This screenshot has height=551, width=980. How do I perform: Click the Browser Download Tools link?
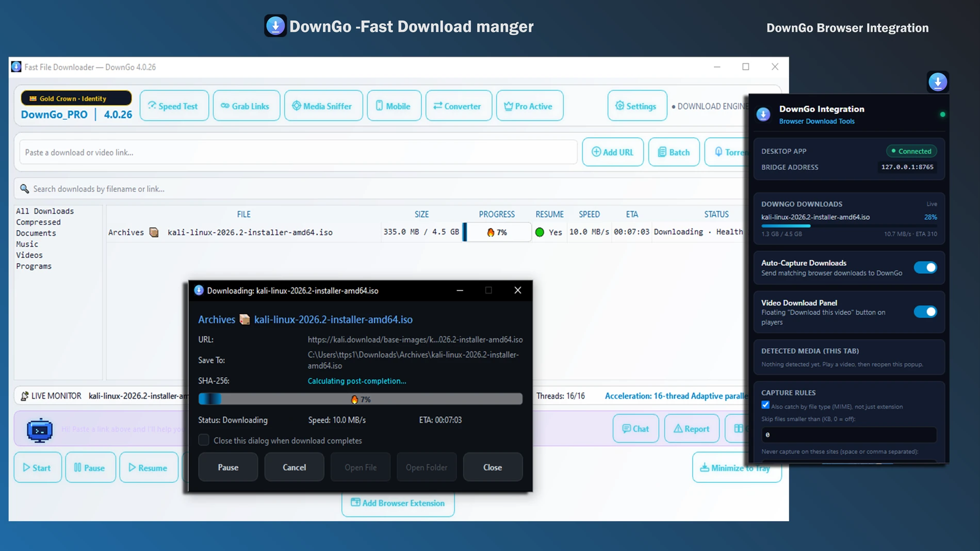[x=816, y=121]
